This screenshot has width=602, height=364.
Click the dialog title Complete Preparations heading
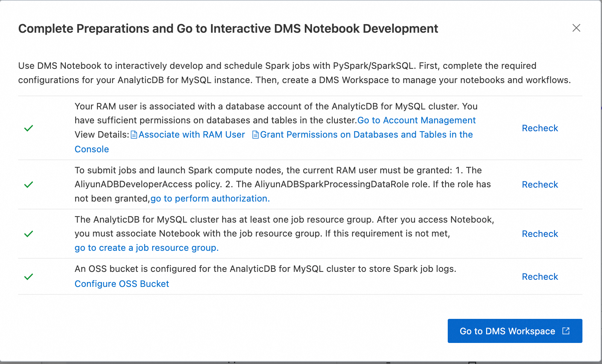tap(228, 29)
